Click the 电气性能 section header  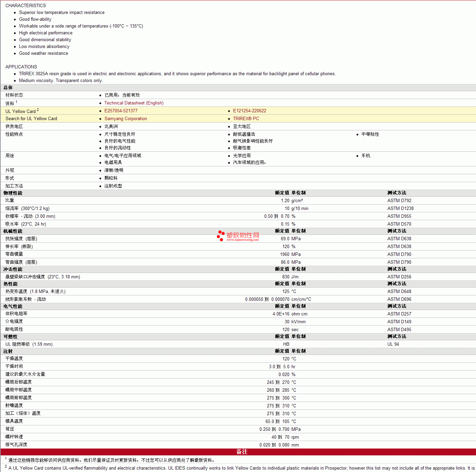(13, 307)
